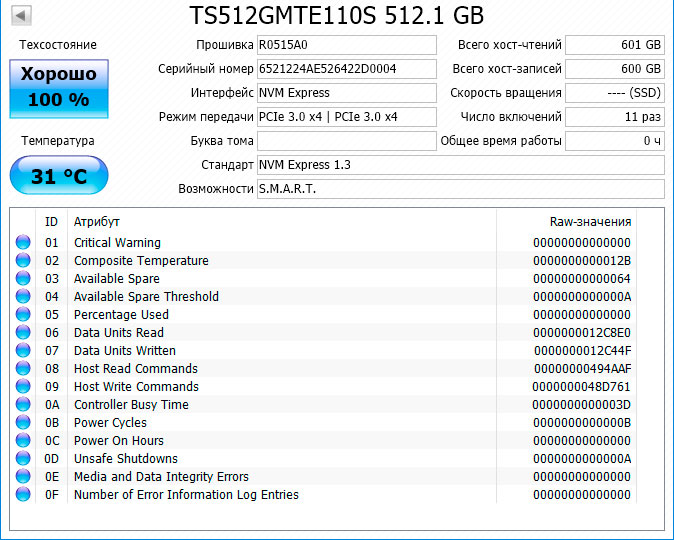The width and height of the screenshot is (674, 540).
Task: Click the Интерфейс NVM Express field
Action: tap(346, 93)
